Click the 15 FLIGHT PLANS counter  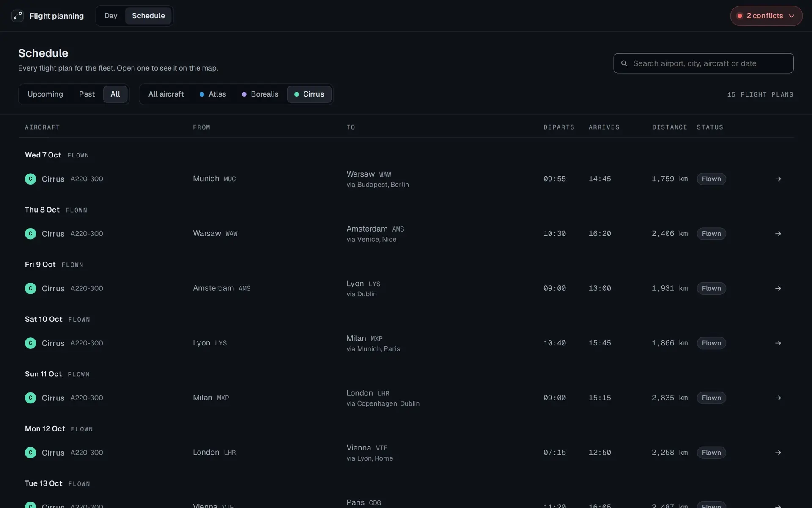(760, 94)
